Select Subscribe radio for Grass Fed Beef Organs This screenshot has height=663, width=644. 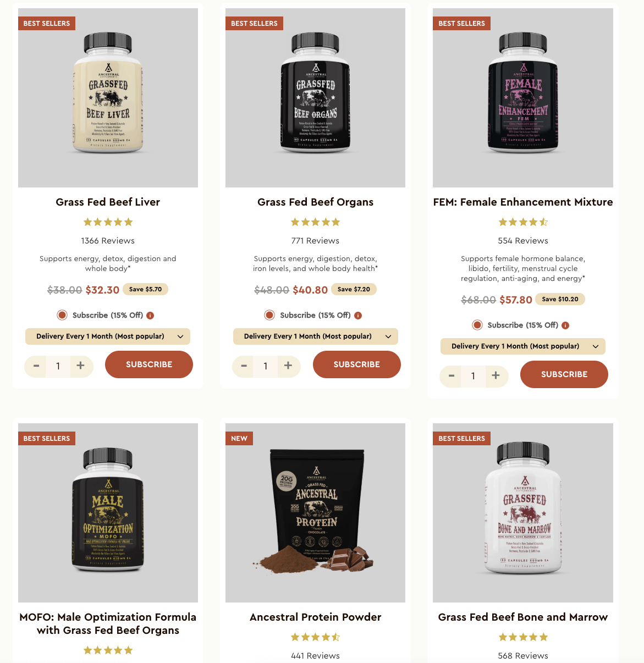(269, 315)
